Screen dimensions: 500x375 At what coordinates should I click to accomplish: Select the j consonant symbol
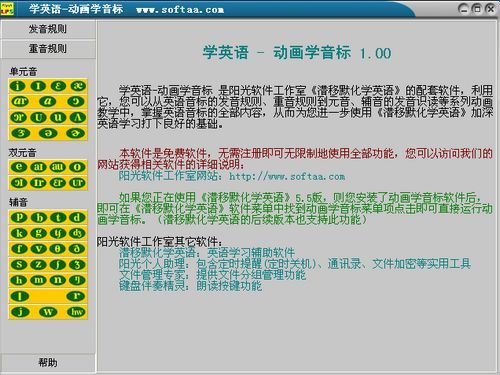pos(20,312)
